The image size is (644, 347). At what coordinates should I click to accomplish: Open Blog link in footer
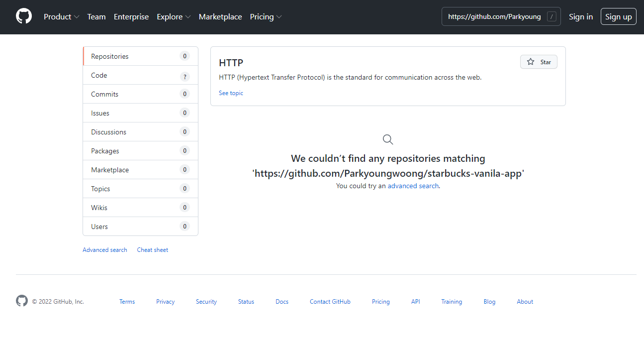point(489,302)
